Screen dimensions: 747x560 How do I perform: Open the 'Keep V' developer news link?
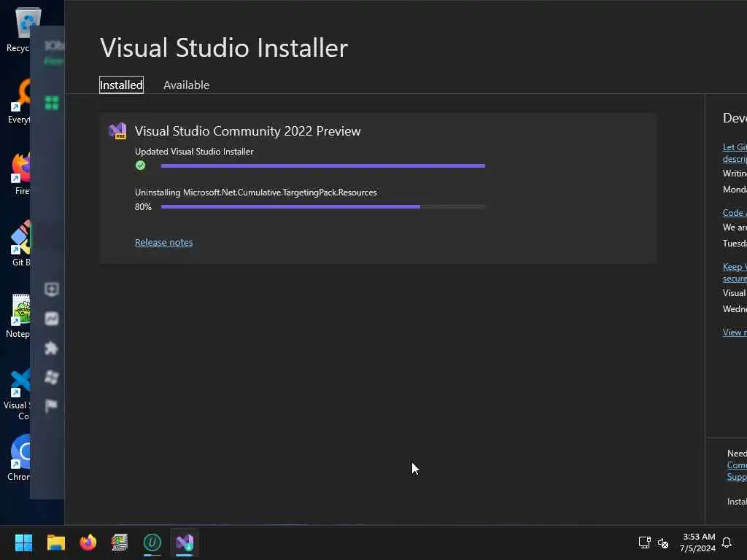pyautogui.click(x=735, y=273)
